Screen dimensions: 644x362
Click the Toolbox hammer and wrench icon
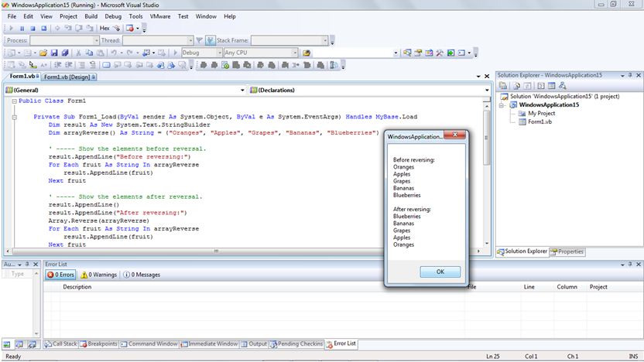(x=440, y=53)
